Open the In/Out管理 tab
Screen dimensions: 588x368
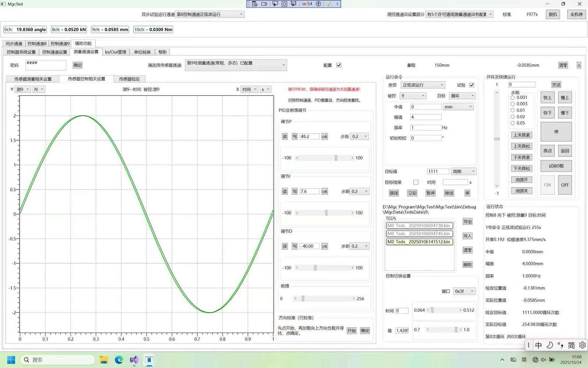click(115, 52)
